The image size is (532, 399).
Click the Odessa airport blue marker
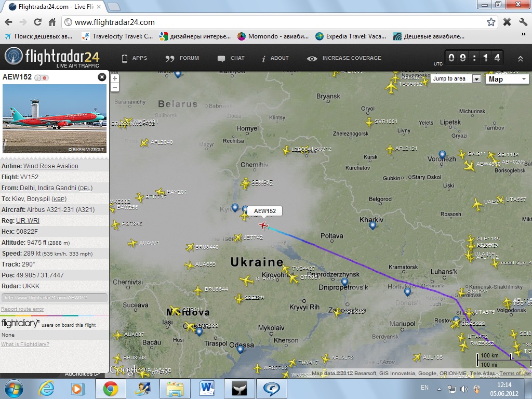(240, 349)
